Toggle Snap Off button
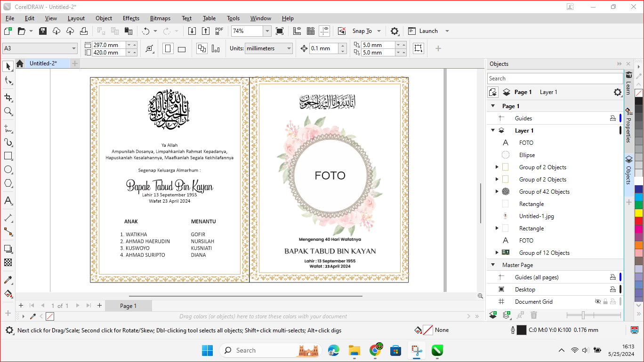The width and height of the screenshot is (644, 362). (342, 31)
